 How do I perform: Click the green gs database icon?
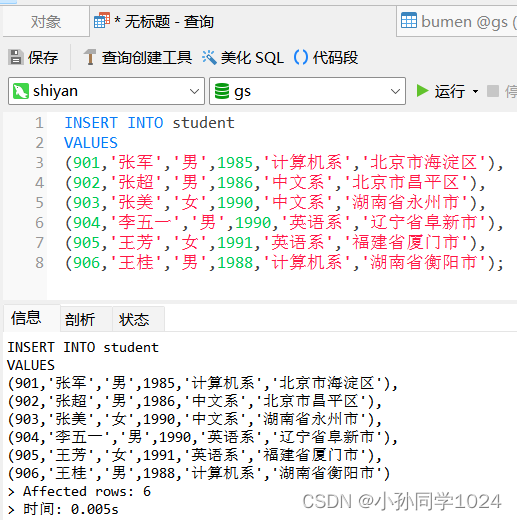[x=222, y=91]
